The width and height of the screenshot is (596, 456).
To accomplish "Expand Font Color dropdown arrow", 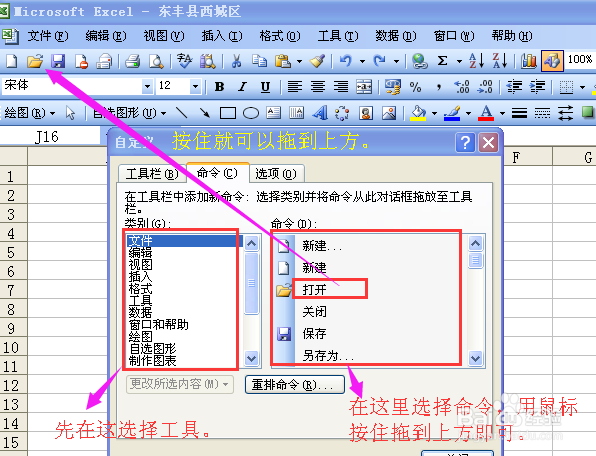I will (502, 113).
